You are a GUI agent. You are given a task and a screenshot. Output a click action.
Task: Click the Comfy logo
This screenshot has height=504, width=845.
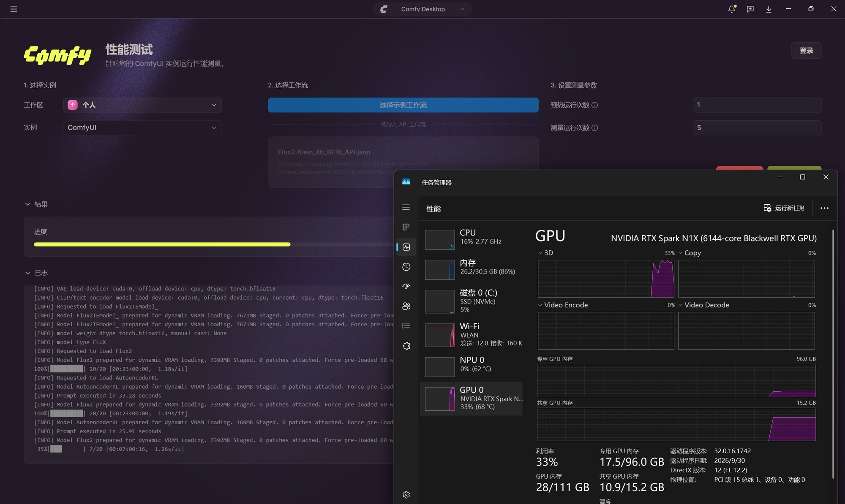57,55
